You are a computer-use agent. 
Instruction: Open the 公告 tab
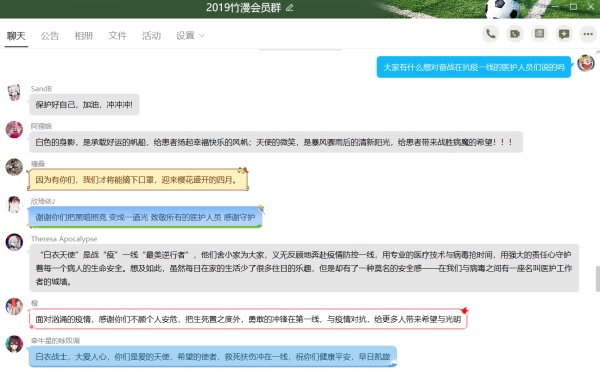tap(50, 36)
